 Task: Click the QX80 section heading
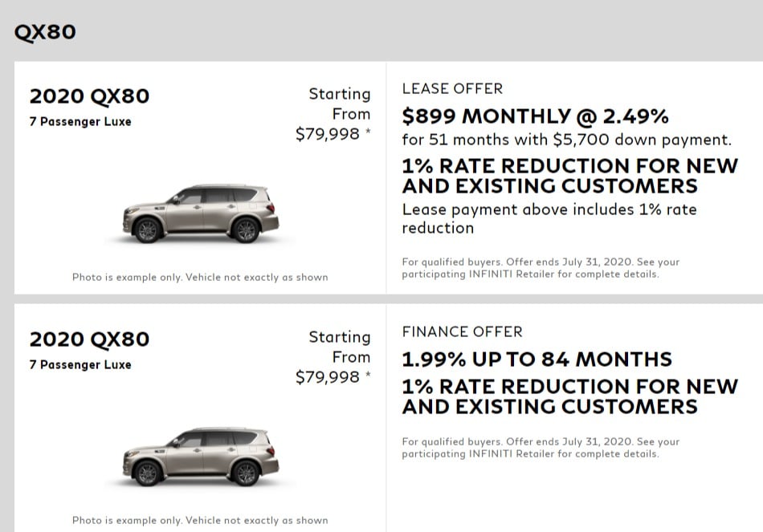click(x=45, y=32)
